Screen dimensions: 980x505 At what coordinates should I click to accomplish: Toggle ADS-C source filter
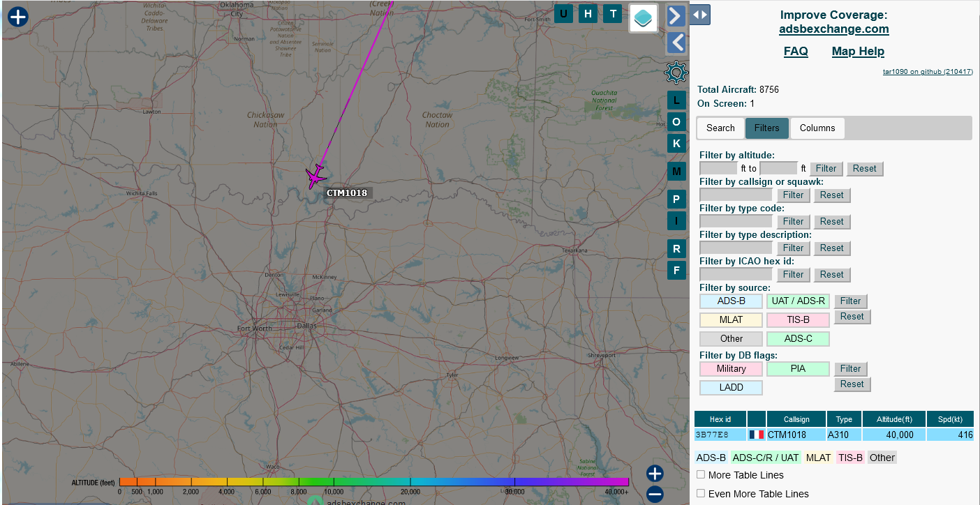click(799, 339)
